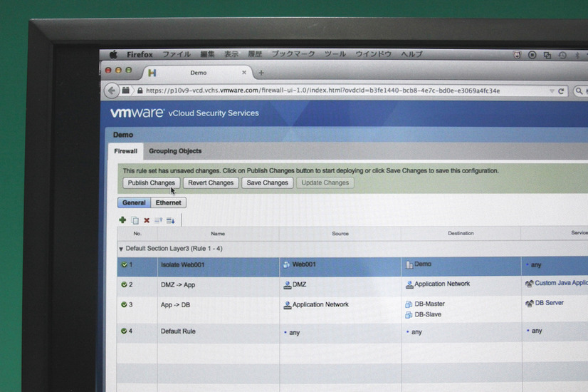Select the 'DMZ -> App' rule name
Viewport: 588px width, 392px height.
tap(178, 285)
